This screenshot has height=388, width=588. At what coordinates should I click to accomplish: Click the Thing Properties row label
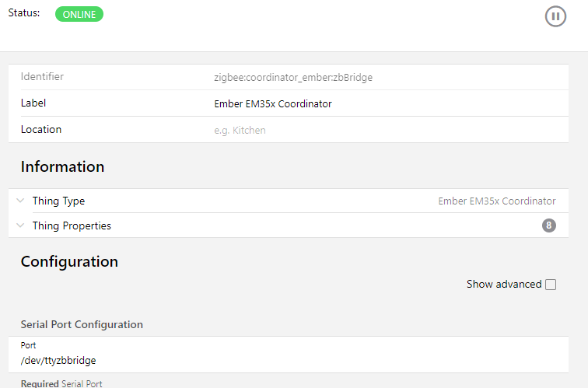tap(72, 225)
